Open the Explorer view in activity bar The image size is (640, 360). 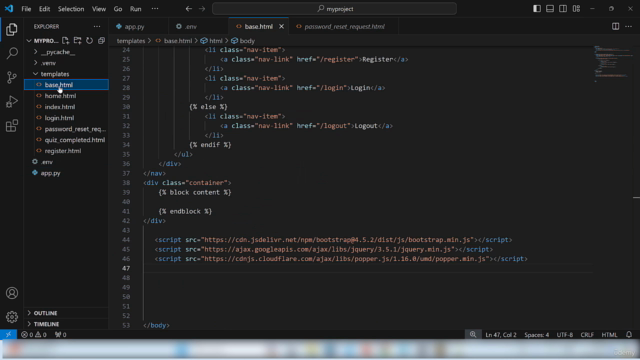[12, 29]
